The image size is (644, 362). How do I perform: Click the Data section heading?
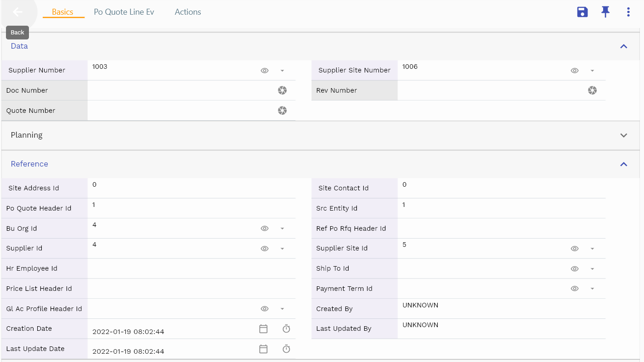pyautogui.click(x=19, y=46)
